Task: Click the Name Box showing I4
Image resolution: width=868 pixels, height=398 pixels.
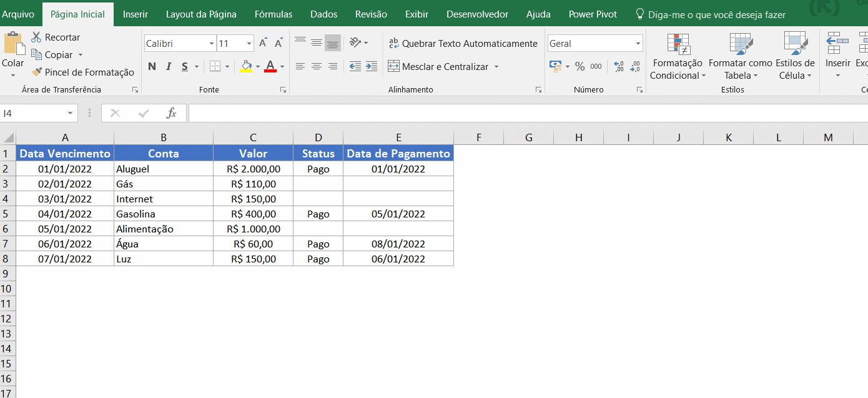Action: click(32, 113)
